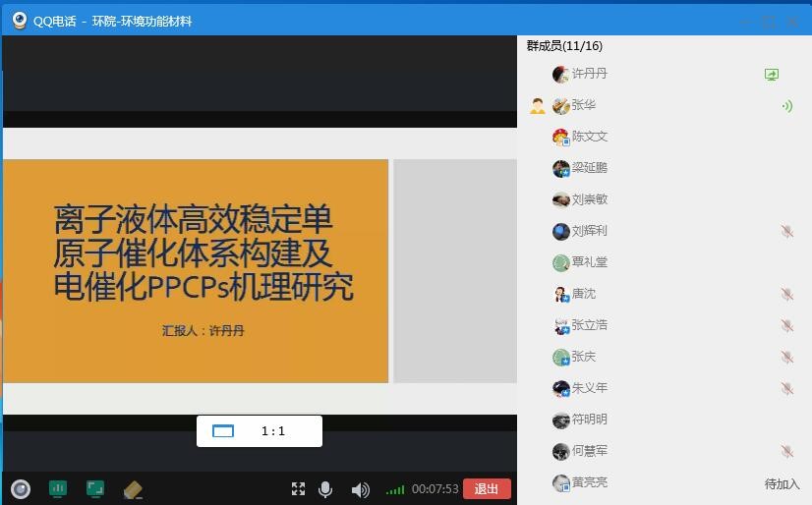Click the 1:1 zoom ratio option

[272, 431]
